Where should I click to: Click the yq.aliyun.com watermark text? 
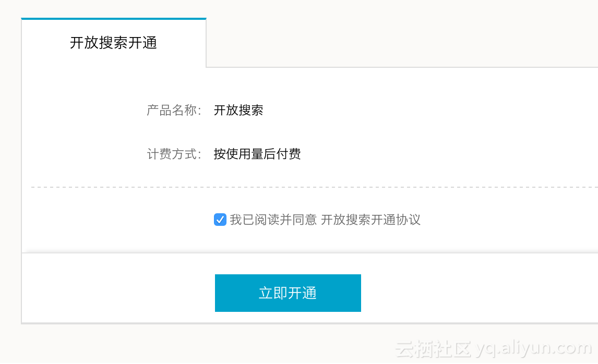click(x=534, y=348)
